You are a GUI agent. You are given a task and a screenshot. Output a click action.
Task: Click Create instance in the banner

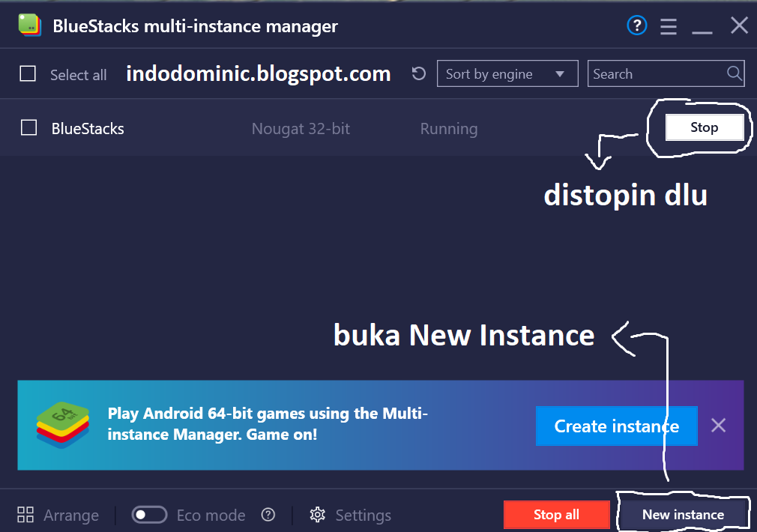(x=617, y=426)
